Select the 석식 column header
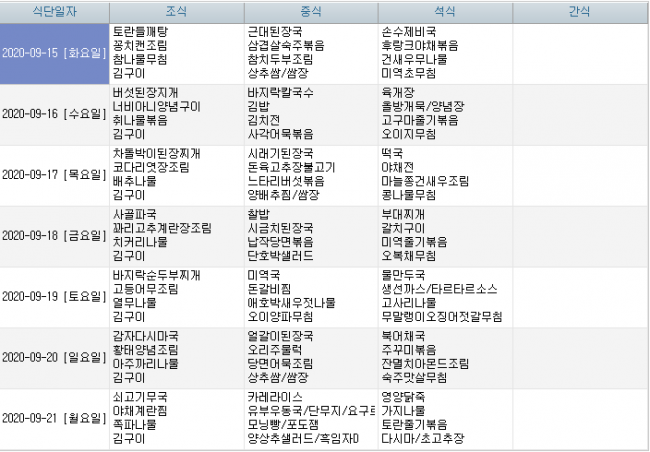The width and height of the screenshot is (650, 452). pyautogui.click(x=445, y=12)
